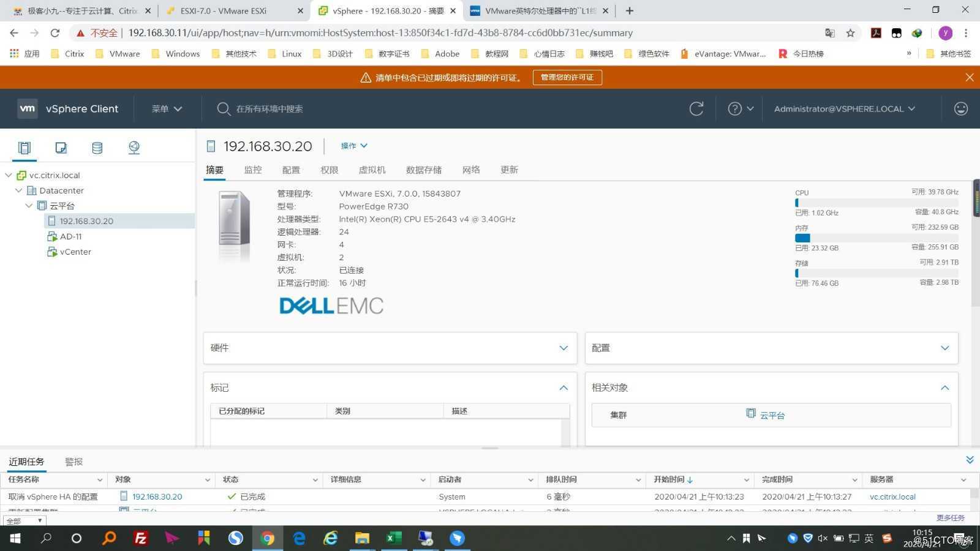Open Chrome menu three dots

pyautogui.click(x=966, y=33)
